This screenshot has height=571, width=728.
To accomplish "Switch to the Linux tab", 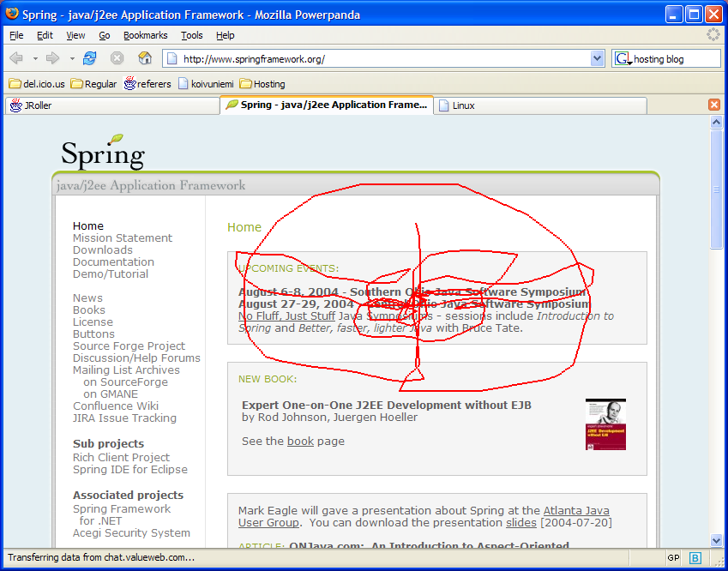I will click(x=540, y=105).
